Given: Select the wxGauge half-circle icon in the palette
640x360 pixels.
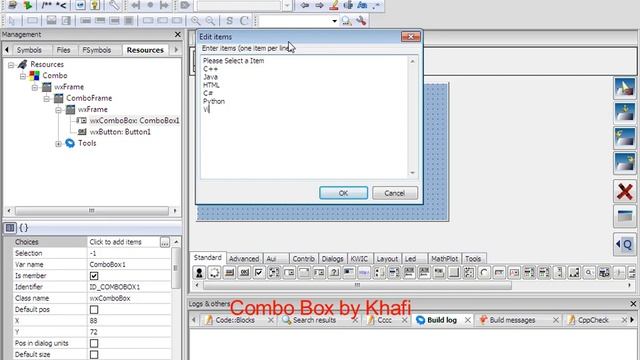Looking at the screenshot, I should [484, 272].
